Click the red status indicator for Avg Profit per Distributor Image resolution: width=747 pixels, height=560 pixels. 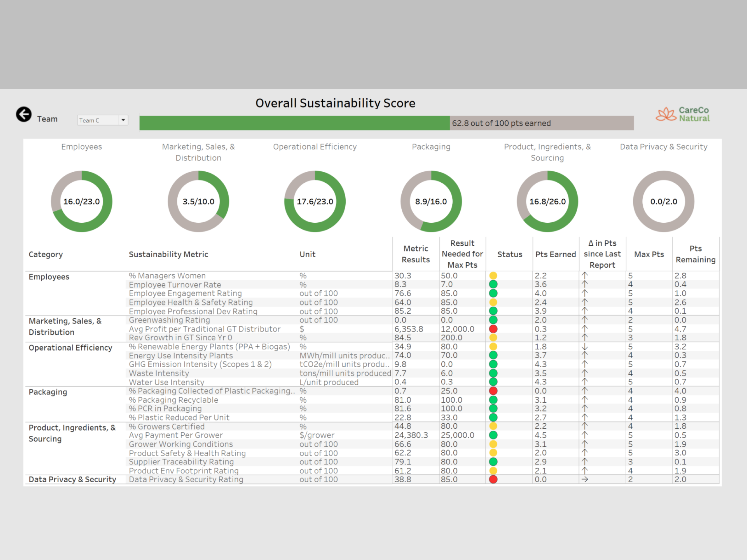point(493,329)
